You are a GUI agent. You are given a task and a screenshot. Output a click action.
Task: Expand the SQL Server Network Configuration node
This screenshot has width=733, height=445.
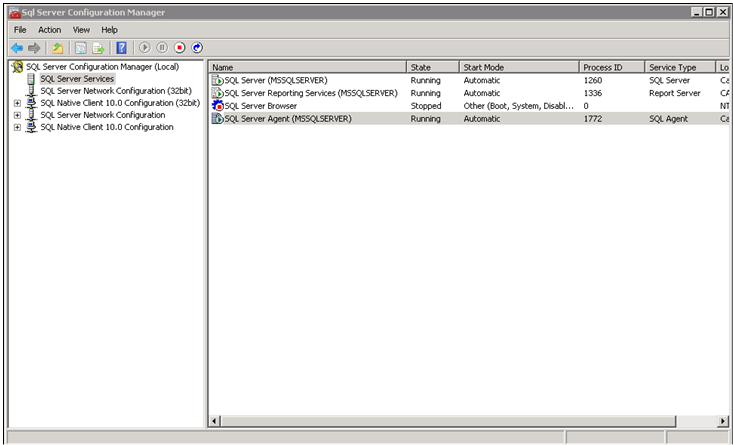pos(17,115)
